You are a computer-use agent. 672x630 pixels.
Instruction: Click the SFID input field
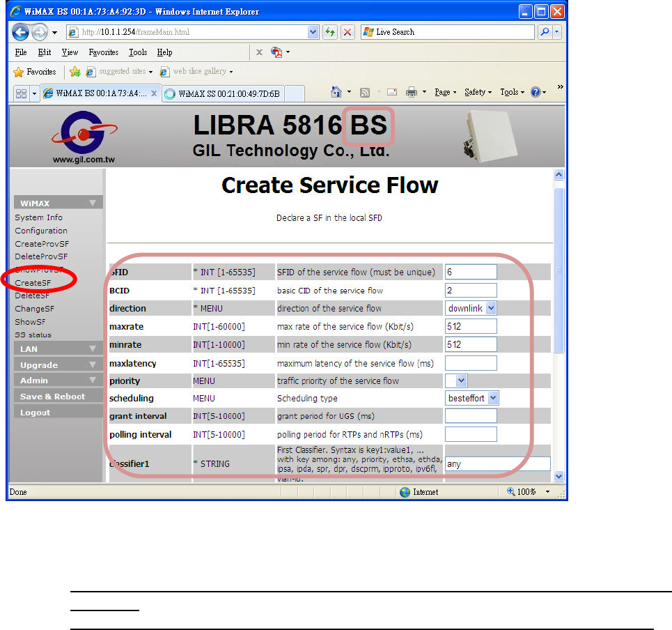click(x=471, y=272)
